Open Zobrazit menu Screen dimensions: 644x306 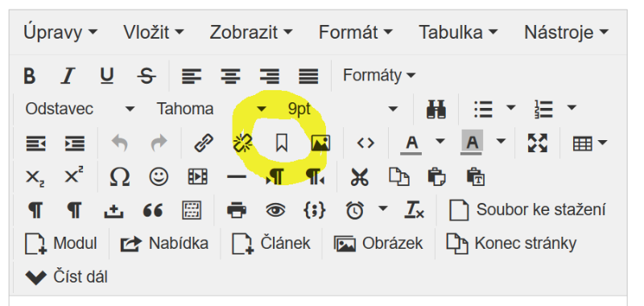click(x=251, y=32)
